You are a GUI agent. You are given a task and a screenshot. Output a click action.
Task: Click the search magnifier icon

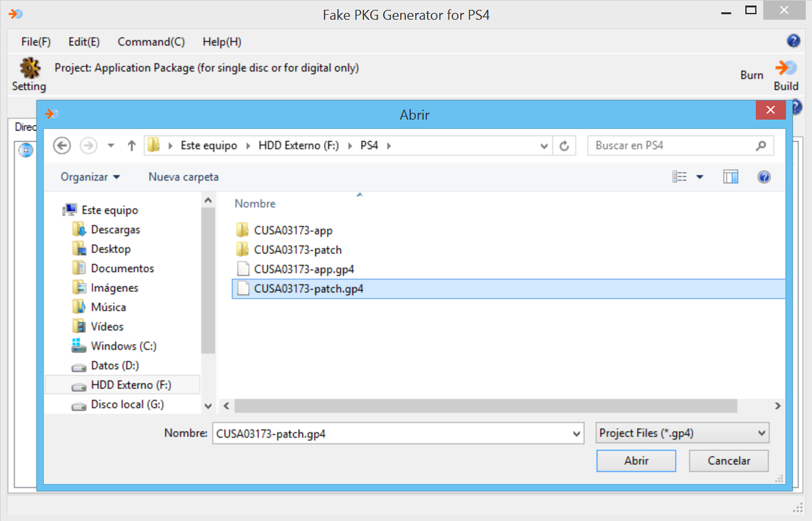tap(761, 146)
